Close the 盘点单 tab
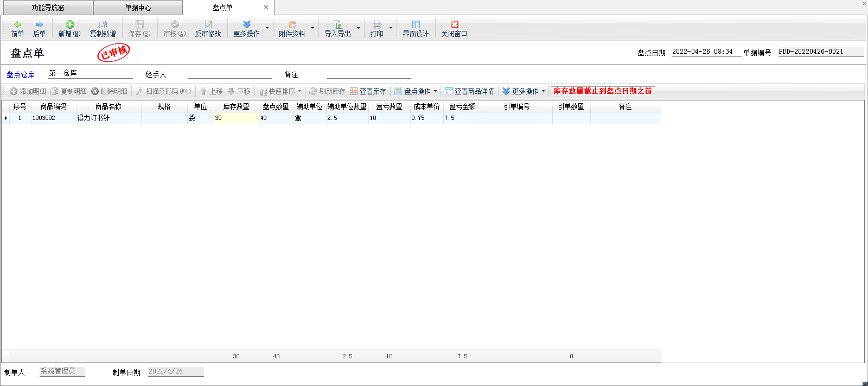Image resolution: width=868 pixels, height=386 pixels. coord(266,8)
